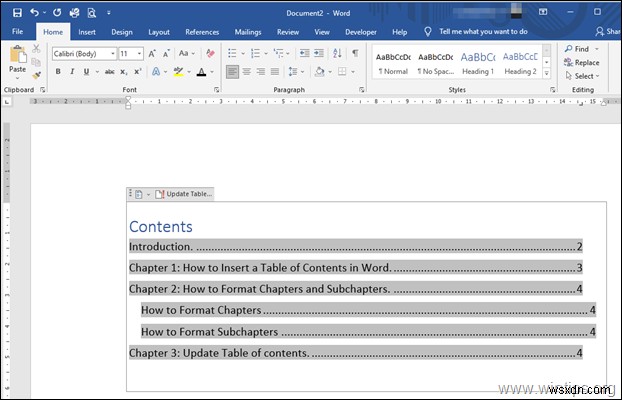Apply the Heading 2 style
The height and width of the screenshot is (400, 622).
[520, 63]
